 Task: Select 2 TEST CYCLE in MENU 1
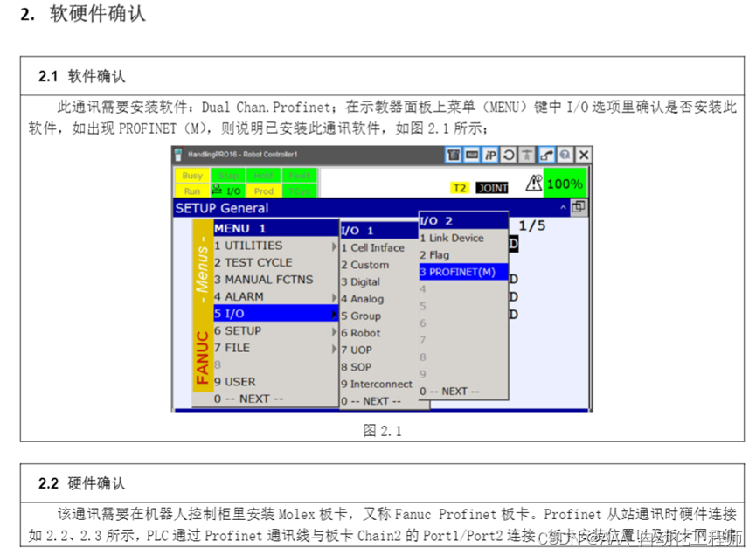coord(275,263)
